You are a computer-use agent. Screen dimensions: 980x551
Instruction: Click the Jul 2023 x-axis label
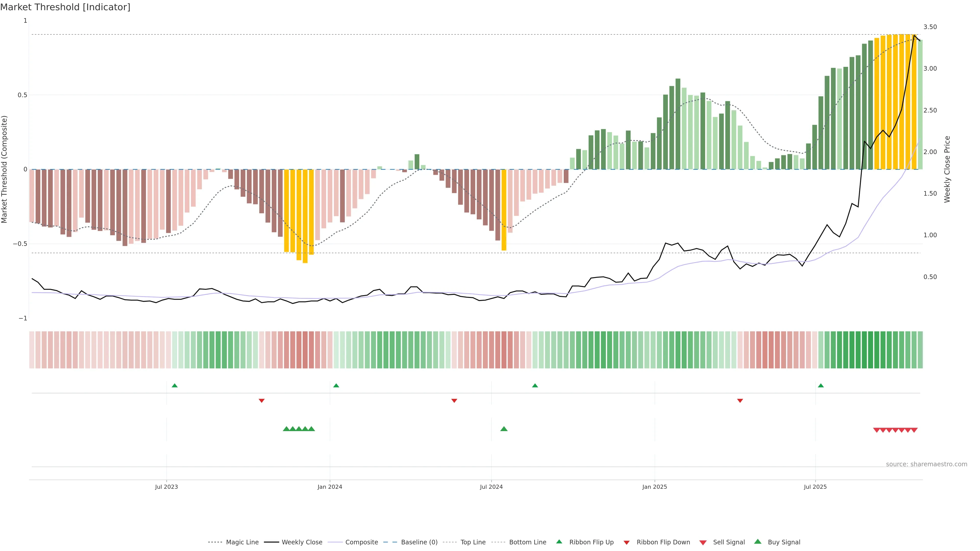(166, 487)
